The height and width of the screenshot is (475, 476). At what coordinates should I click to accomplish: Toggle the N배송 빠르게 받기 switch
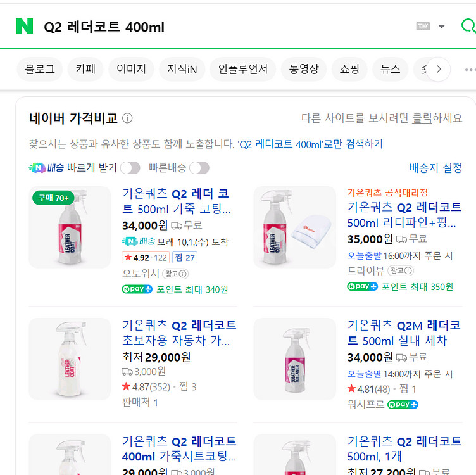(x=130, y=168)
